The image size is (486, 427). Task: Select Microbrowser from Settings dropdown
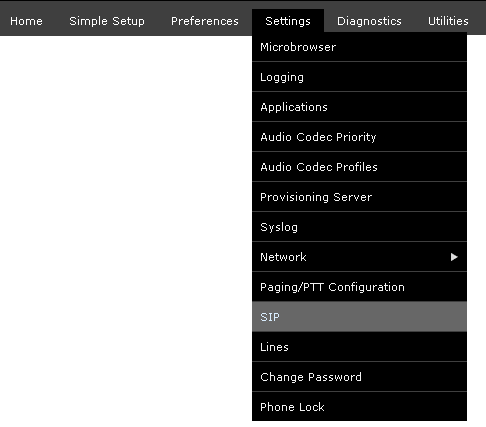[x=359, y=47]
